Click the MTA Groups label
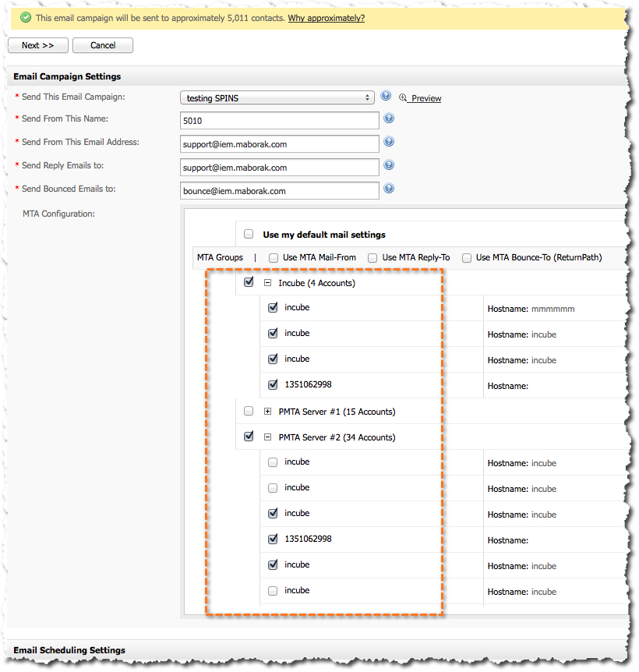 220,257
